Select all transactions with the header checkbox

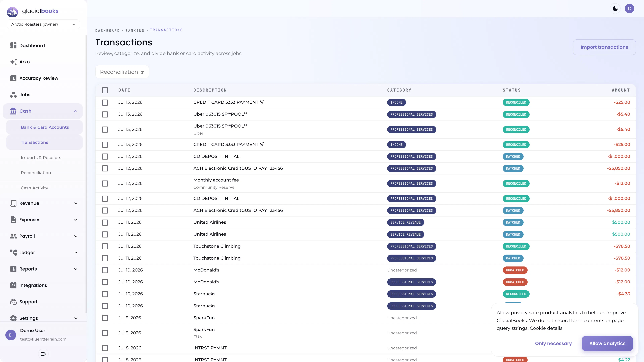tap(105, 90)
